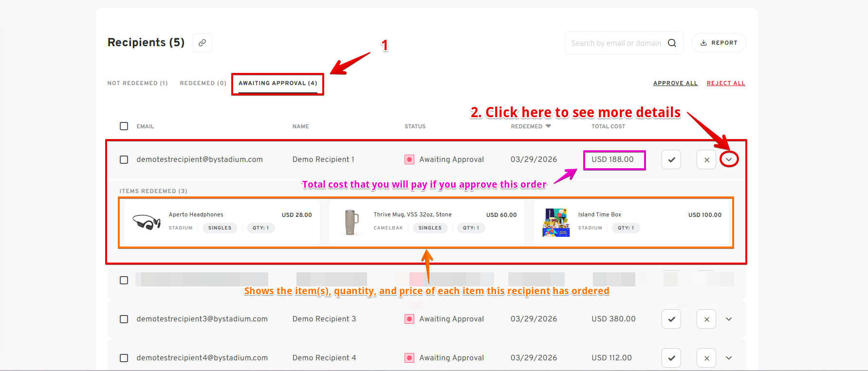The width and height of the screenshot is (868, 371).
Task: Approve Demo Recipient 3's order checkmark
Action: click(671, 319)
